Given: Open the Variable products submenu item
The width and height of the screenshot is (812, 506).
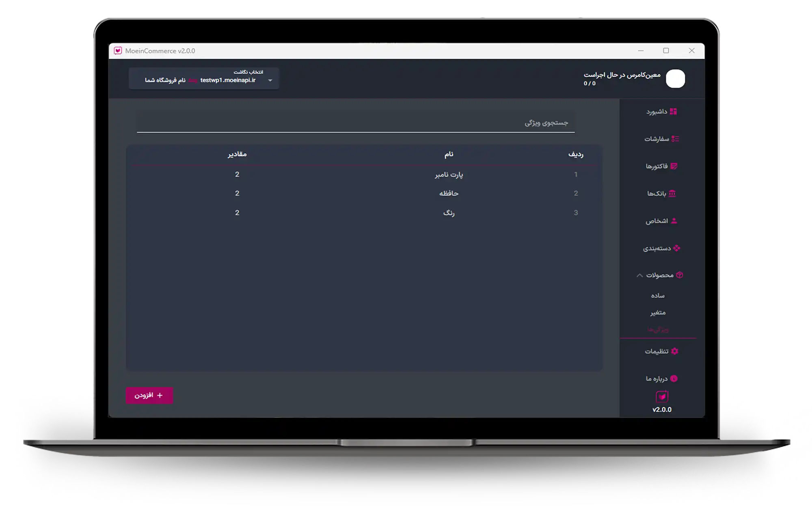Looking at the screenshot, I should pos(658,312).
